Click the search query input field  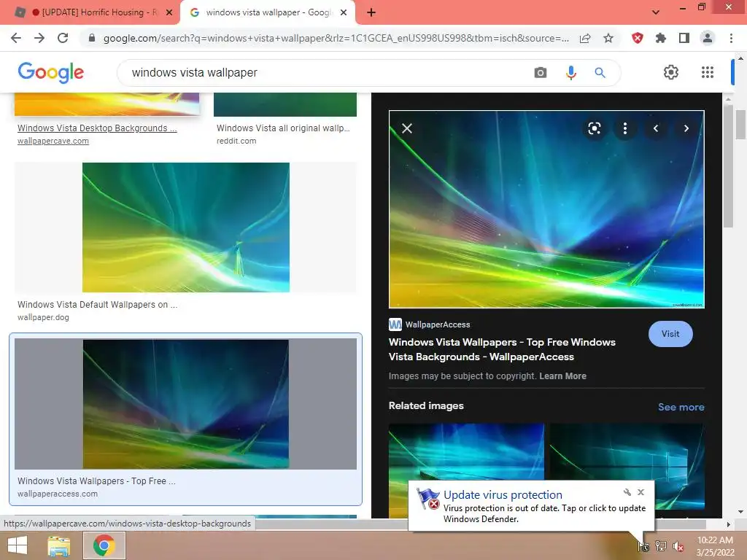pos(324,72)
